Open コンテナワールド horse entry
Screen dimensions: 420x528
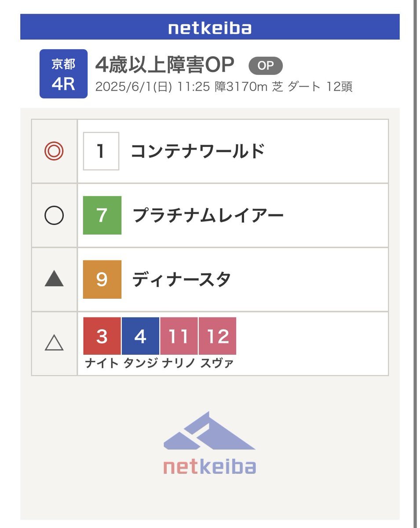[198, 151]
